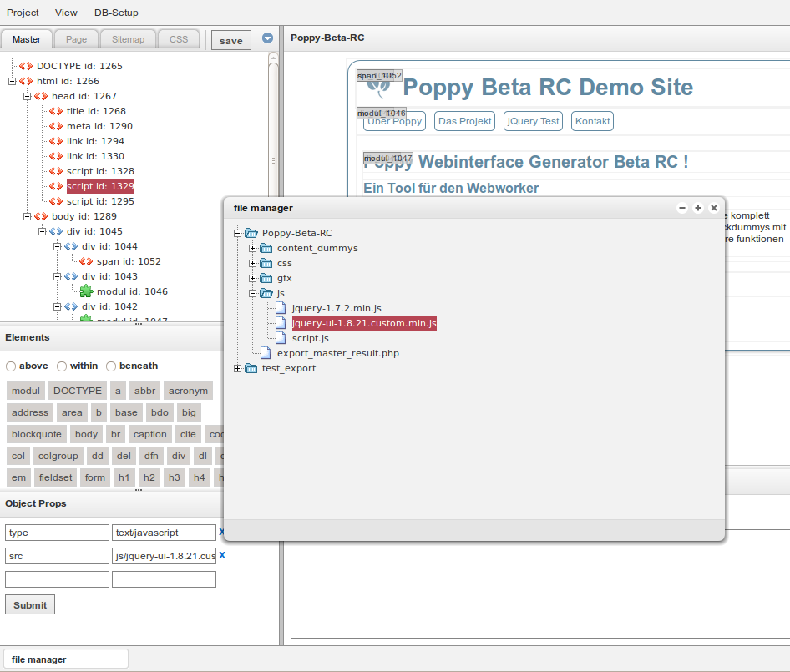Switch to the Sitemap tab
Screen dimensions: 790x672
tap(127, 38)
